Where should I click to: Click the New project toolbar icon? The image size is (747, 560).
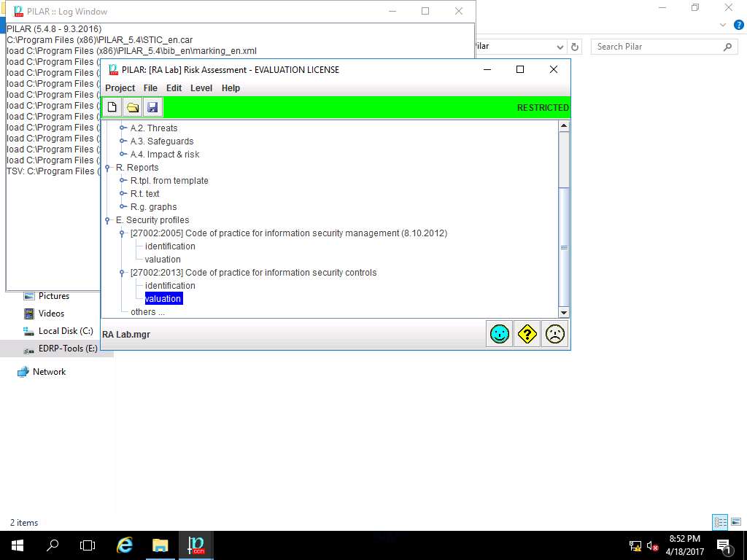(x=112, y=107)
